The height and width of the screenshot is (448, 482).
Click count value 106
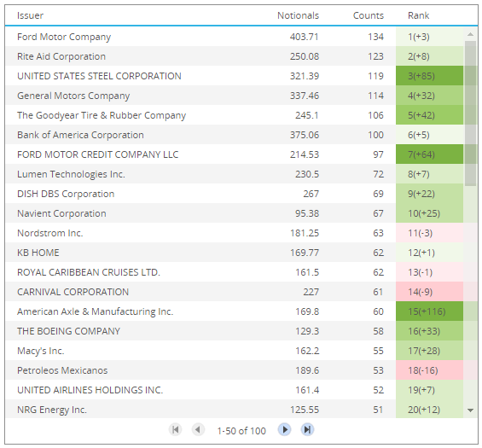(x=375, y=115)
